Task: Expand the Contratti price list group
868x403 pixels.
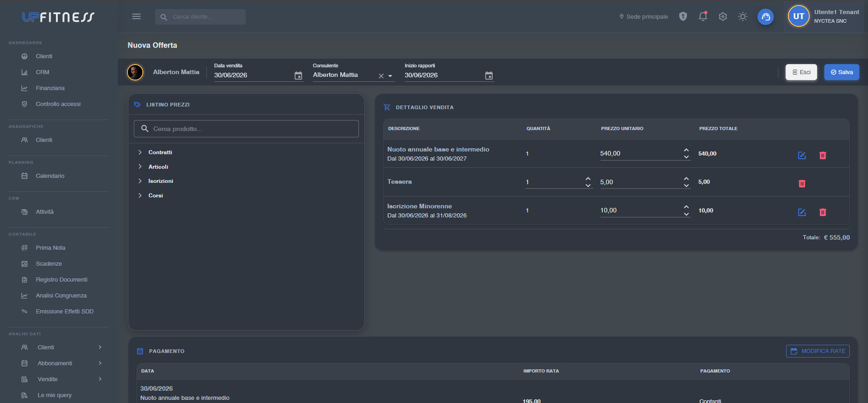Action: (x=140, y=152)
